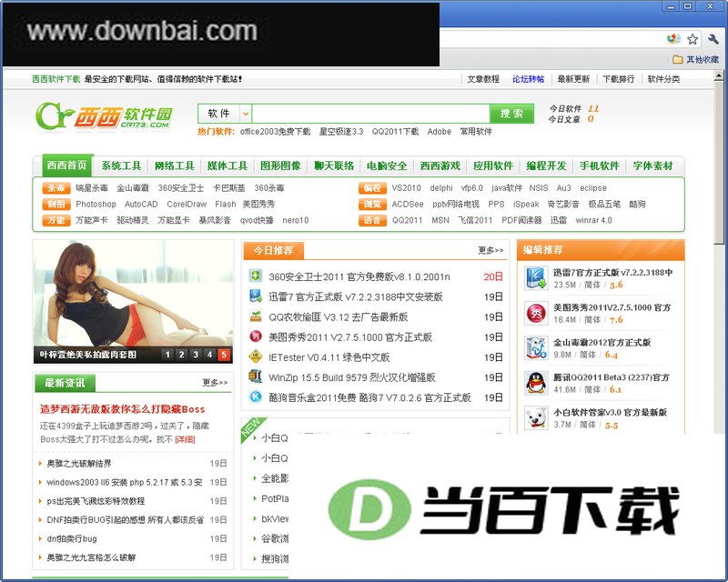Click the 腾讯QQ2011 penguin icon

pyautogui.click(x=536, y=383)
